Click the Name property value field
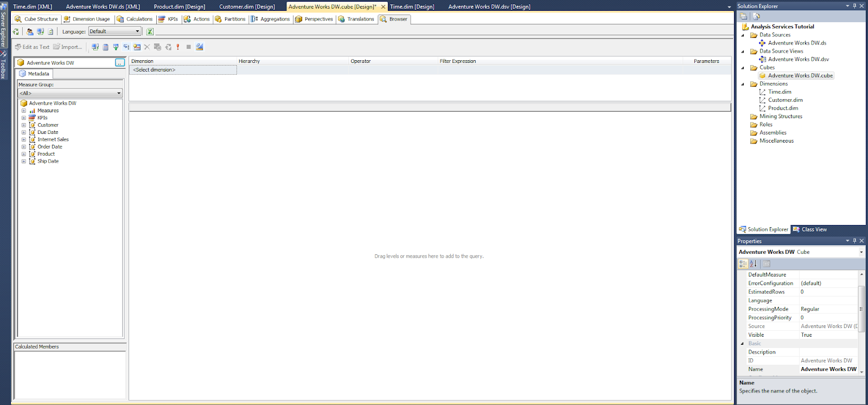The image size is (868, 405). (x=828, y=369)
